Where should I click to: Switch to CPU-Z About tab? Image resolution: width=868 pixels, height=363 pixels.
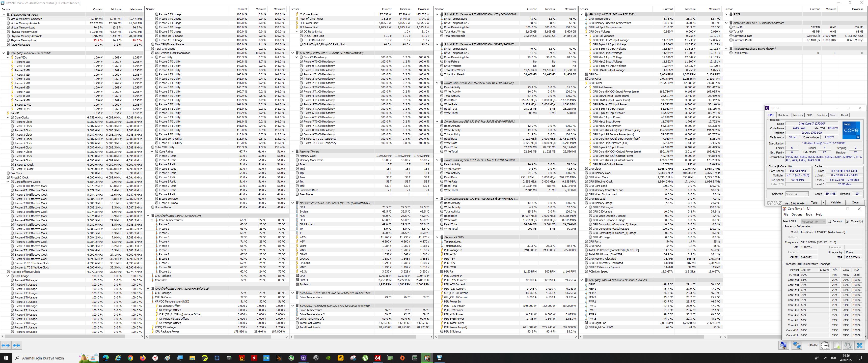845,115
